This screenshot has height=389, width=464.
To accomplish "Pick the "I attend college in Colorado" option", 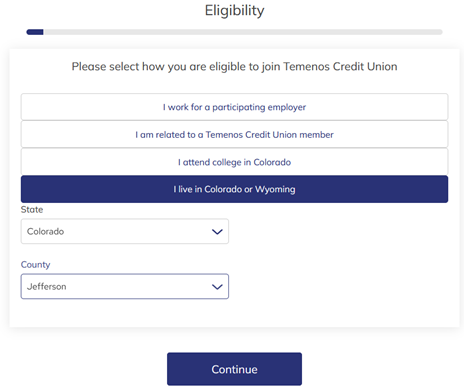I will point(234,162).
